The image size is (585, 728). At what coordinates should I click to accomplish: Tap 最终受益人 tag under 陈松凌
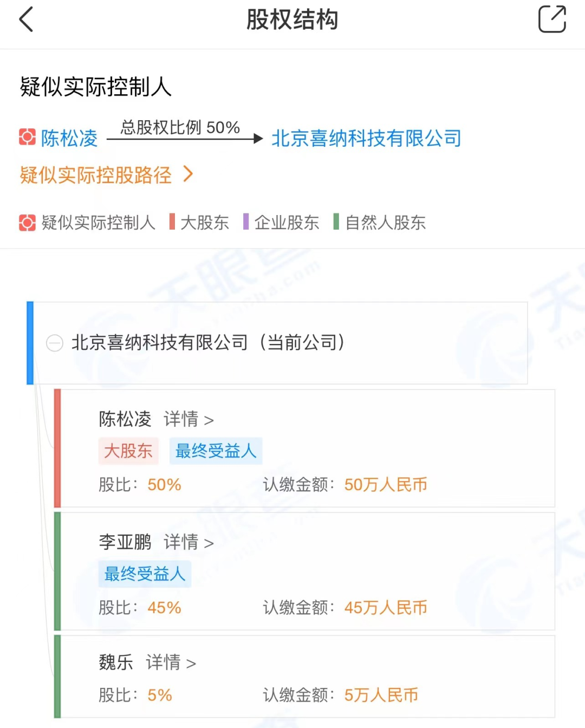click(x=216, y=451)
